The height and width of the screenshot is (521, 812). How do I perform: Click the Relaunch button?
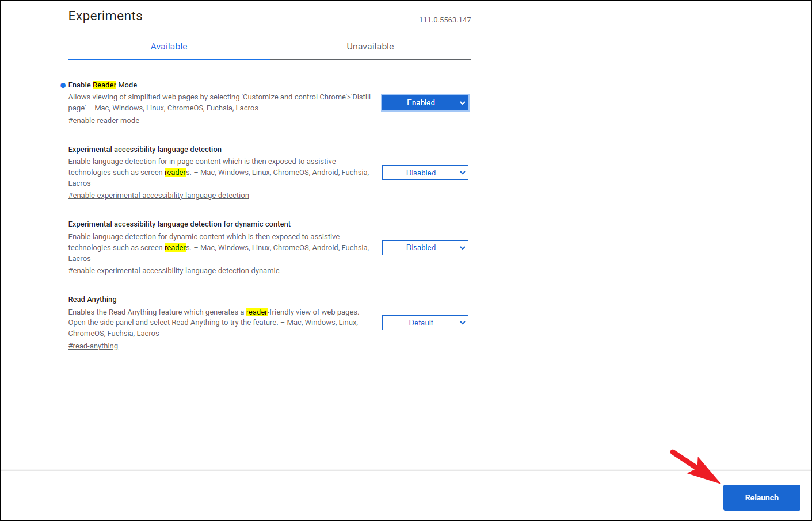coord(761,497)
